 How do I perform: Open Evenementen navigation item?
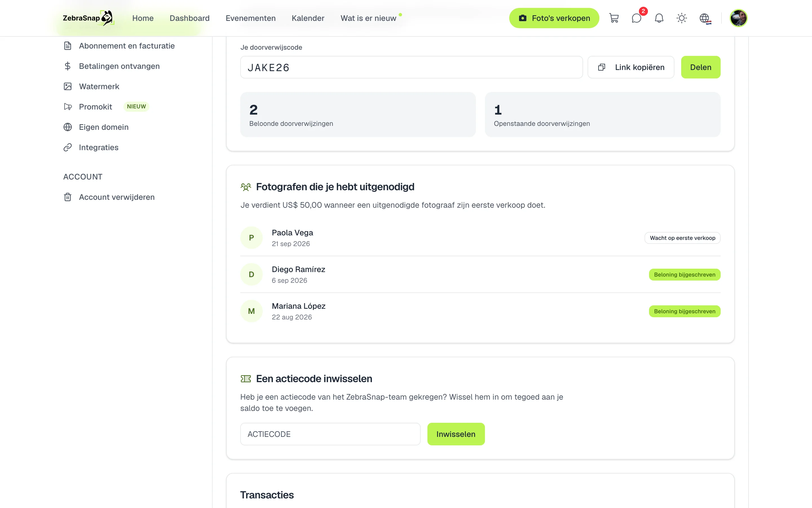[251, 18]
